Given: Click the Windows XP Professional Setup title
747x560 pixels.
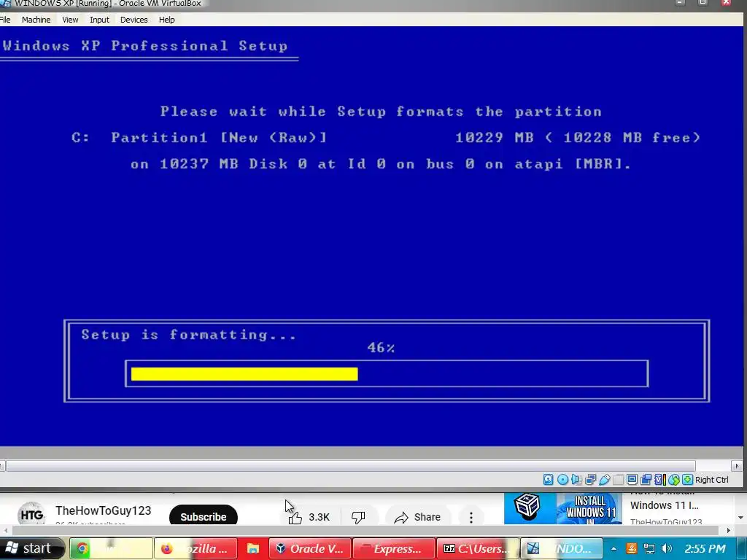Looking at the screenshot, I should pos(145,46).
